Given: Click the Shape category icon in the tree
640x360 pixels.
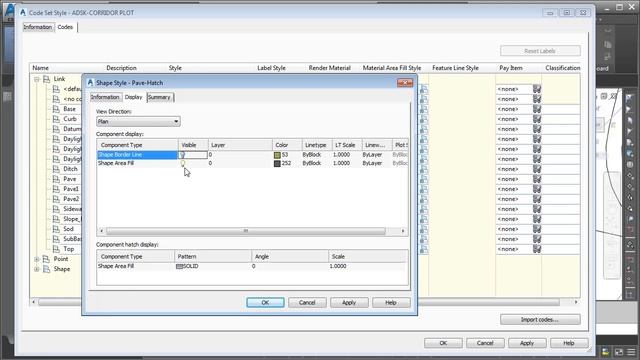Looking at the screenshot, I should 47,269.
